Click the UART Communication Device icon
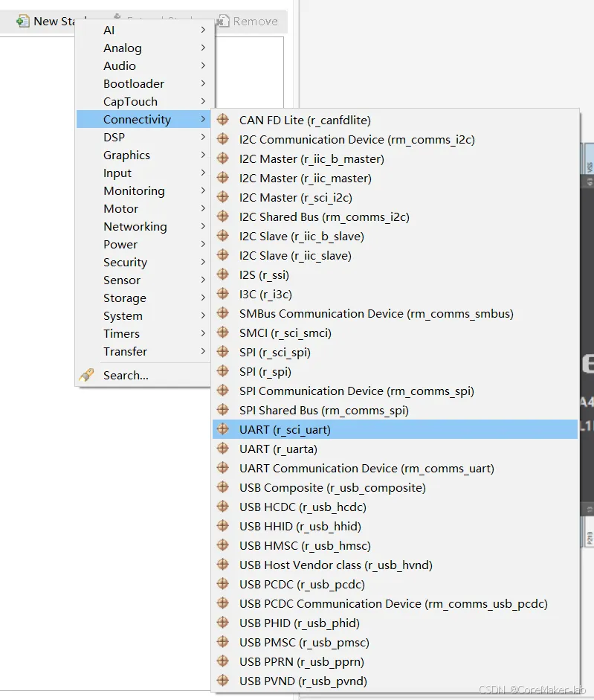 click(x=223, y=468)
